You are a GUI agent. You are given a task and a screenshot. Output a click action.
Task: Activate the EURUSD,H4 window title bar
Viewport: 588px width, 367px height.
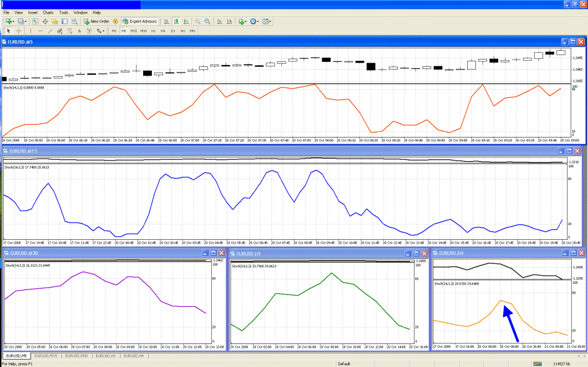[x=509, y=253]
